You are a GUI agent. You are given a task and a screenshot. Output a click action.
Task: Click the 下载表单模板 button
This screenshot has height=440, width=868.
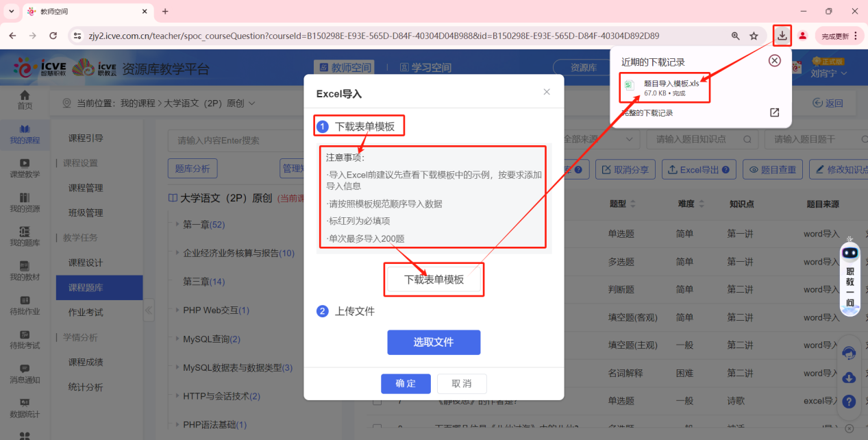434,279
